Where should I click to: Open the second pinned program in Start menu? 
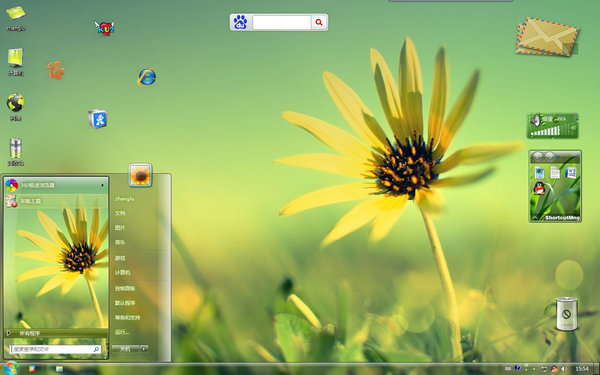click(56, 201)
